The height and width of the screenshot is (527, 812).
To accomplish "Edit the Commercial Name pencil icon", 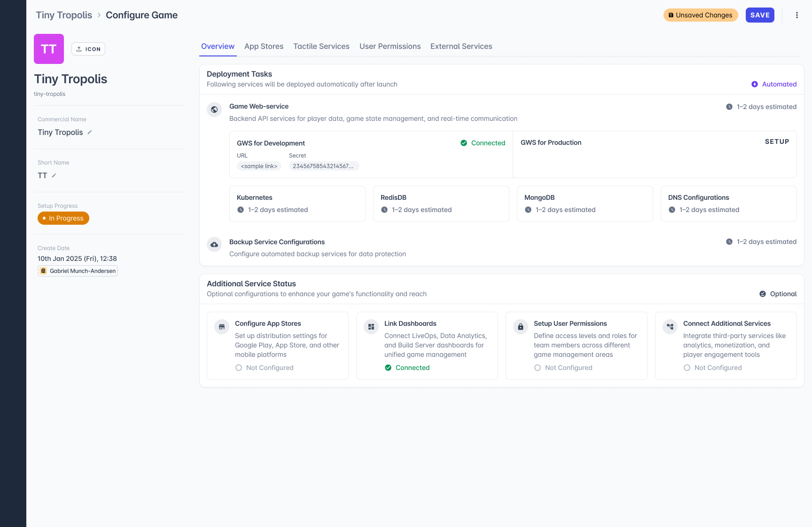I will click(90, 132).
